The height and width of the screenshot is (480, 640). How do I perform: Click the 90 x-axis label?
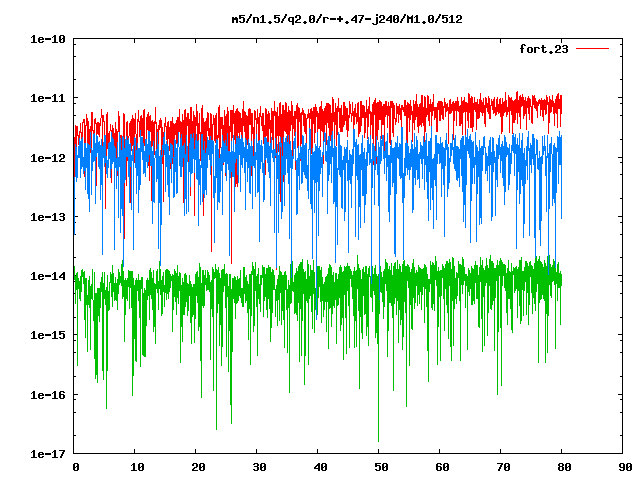tap(625, 467)
